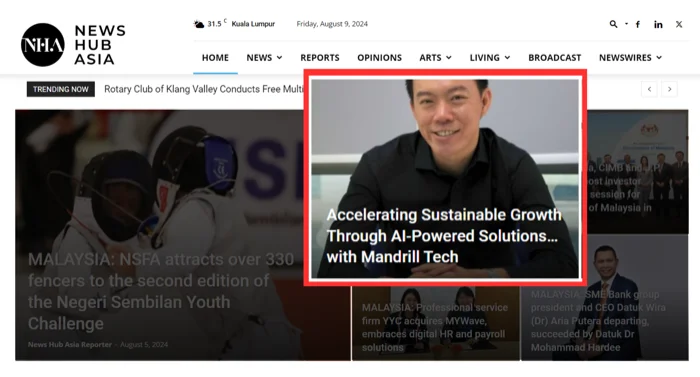Image resolution: width=700 pixels, height=377 pixels.
Task: Open the Facebook social icon
Action: pyautogui.click(x=638, y=25)
